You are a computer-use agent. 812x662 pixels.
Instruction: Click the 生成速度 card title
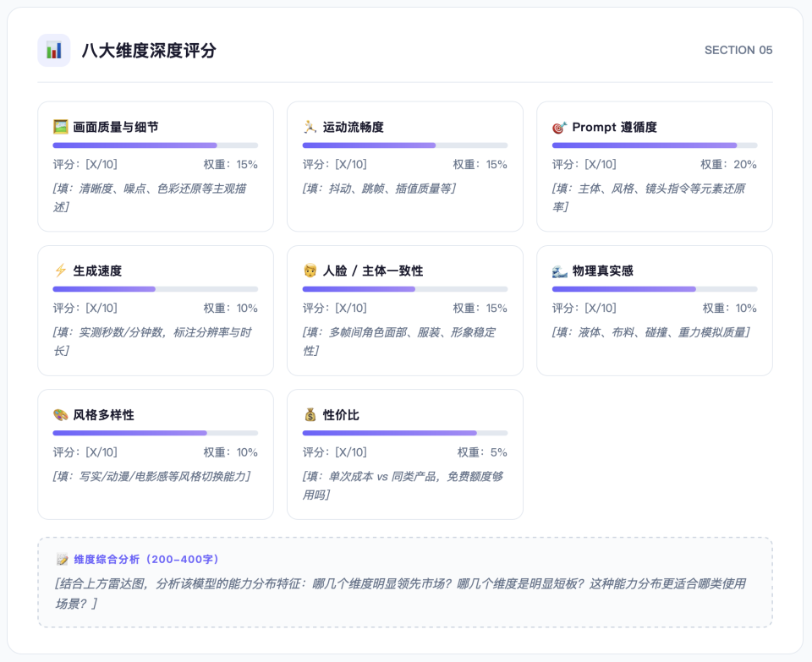click(x=97, y=271)
